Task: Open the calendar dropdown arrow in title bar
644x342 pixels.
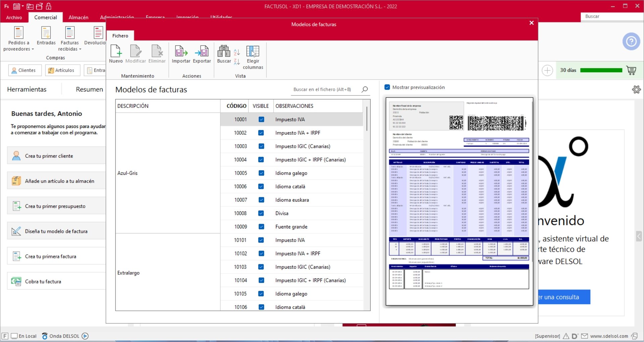Action: (x=22, y=6)
